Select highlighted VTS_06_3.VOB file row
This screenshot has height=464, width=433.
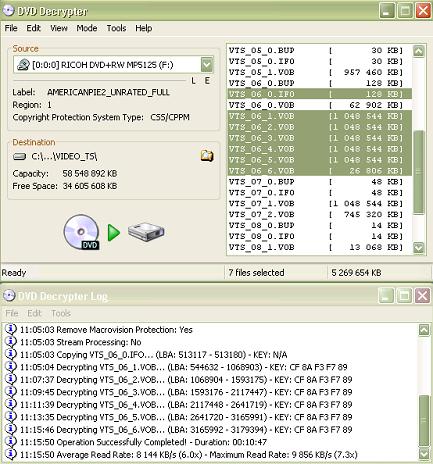click(319, 138)
